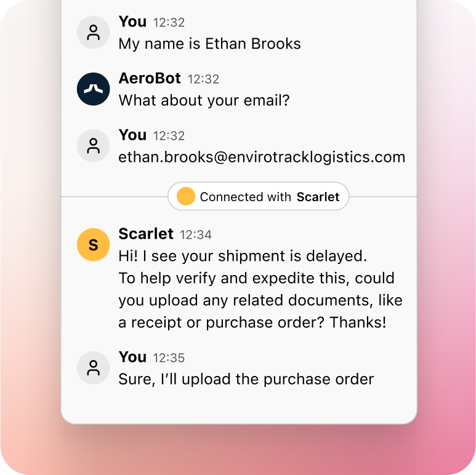The image size is (476, 475).
Task: Click the user avatar beside the purchase order message
Action: (93, 367)
